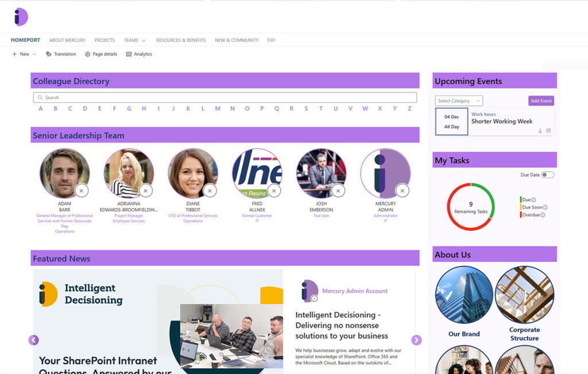Open the Our Brand label link
Screen dimensions: 588x374
coord(464,334)
